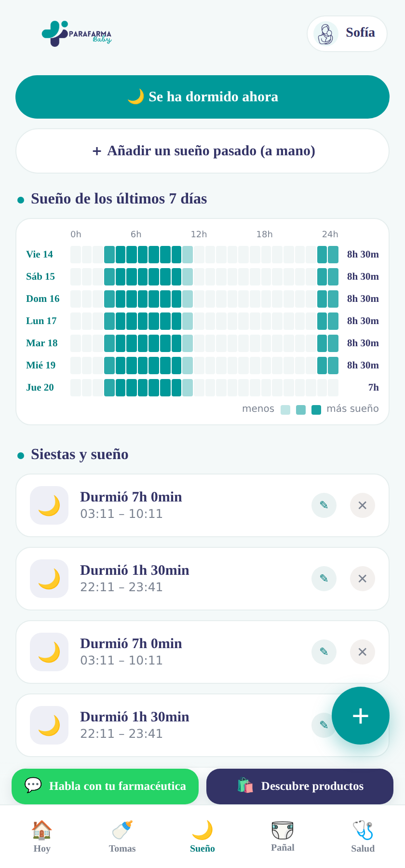This screenshot has height=868, width=405.
Task: Delete the second 7h 0min sleep entry
Action: (363, 652)
